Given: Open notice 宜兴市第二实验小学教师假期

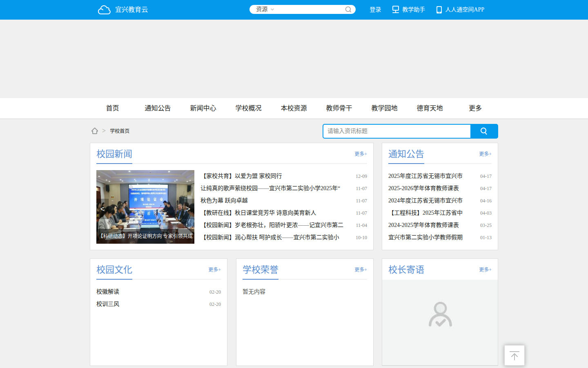Looking at the screenshot, I should tap(425, 237).
